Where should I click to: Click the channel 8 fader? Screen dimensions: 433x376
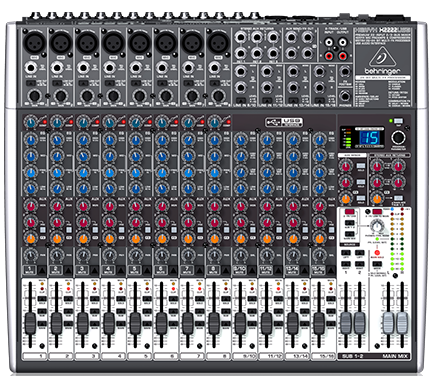tap(214, 323)
